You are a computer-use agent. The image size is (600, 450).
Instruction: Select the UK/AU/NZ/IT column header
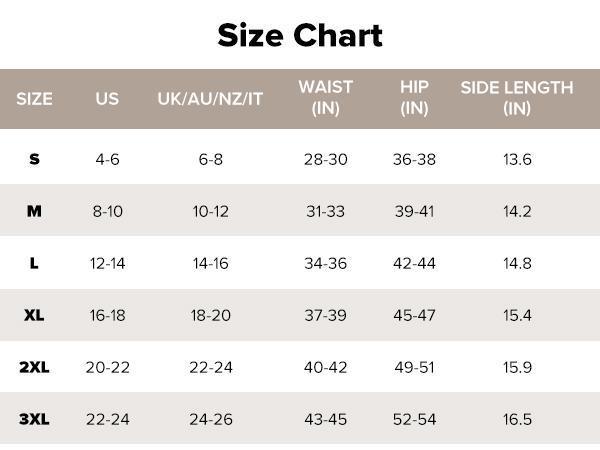coord(210,98)
